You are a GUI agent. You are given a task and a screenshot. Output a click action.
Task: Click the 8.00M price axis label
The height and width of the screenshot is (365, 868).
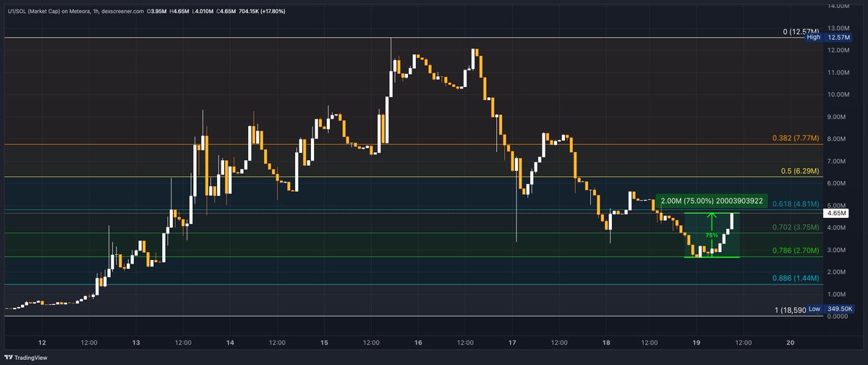(x=838, y=139)
